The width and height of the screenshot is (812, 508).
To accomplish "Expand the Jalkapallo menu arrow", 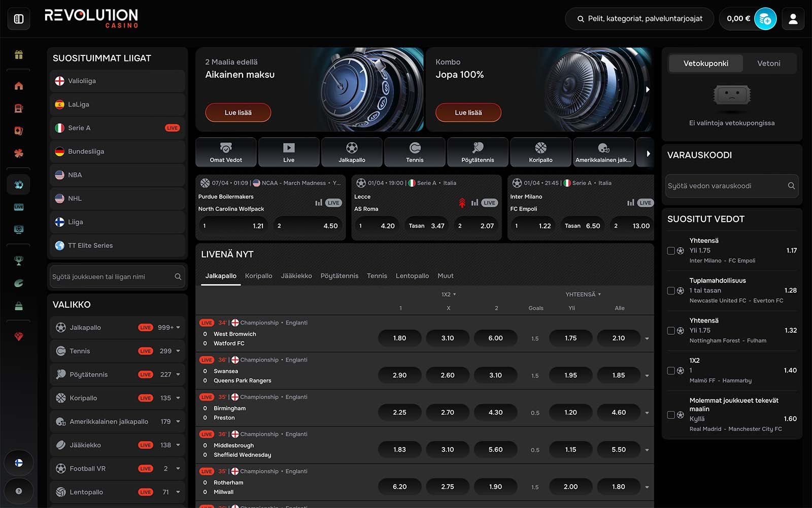I will [x=178, y=328].
